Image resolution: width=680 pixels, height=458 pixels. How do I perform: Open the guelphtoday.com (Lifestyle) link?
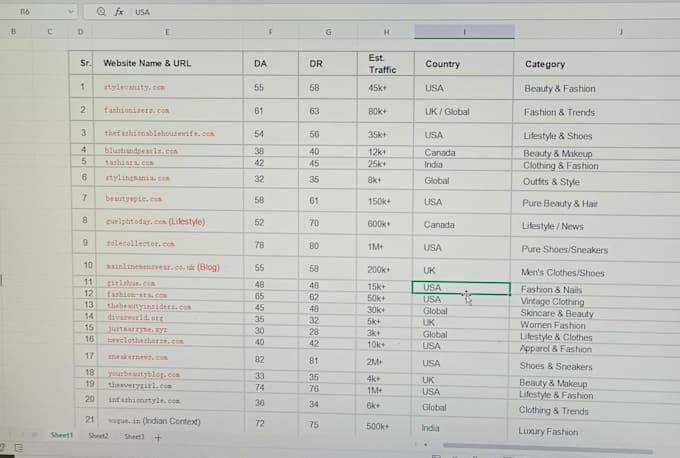[156, 221]
